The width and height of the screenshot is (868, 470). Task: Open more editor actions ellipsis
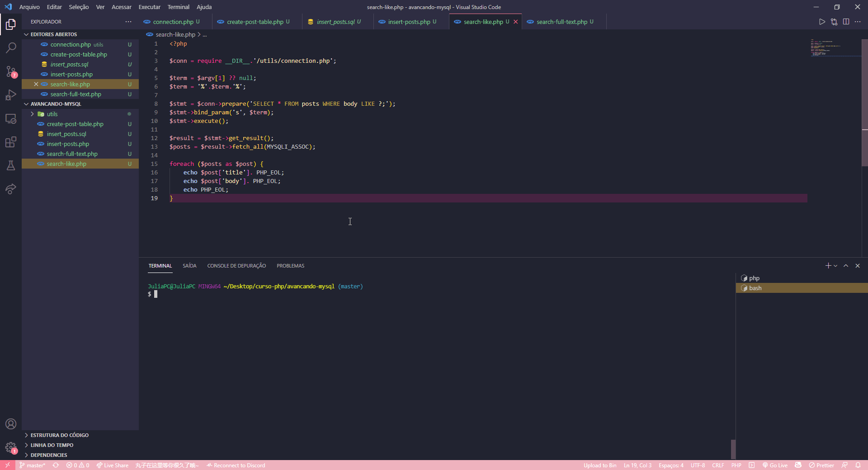point(858,22)
